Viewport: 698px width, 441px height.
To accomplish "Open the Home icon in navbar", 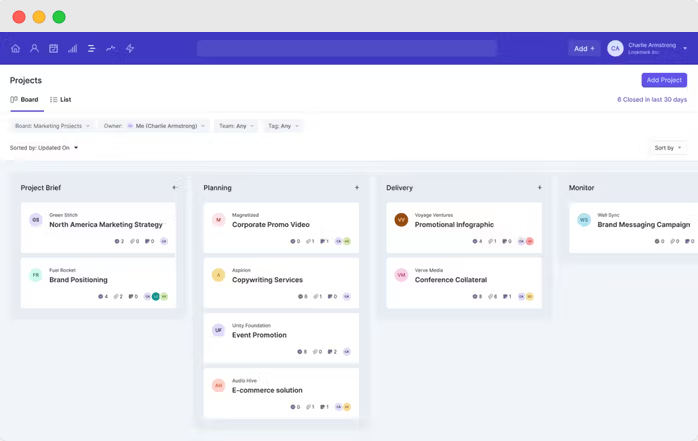I will click(16, 49).
